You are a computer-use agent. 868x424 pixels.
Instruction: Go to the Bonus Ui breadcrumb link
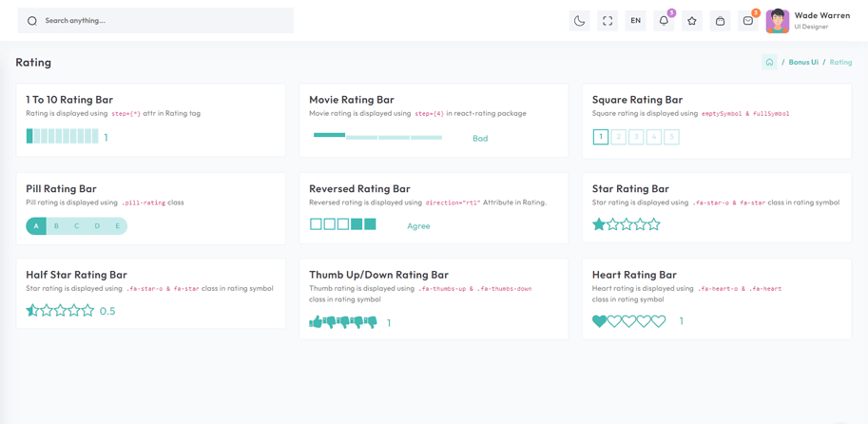[802, 63]
